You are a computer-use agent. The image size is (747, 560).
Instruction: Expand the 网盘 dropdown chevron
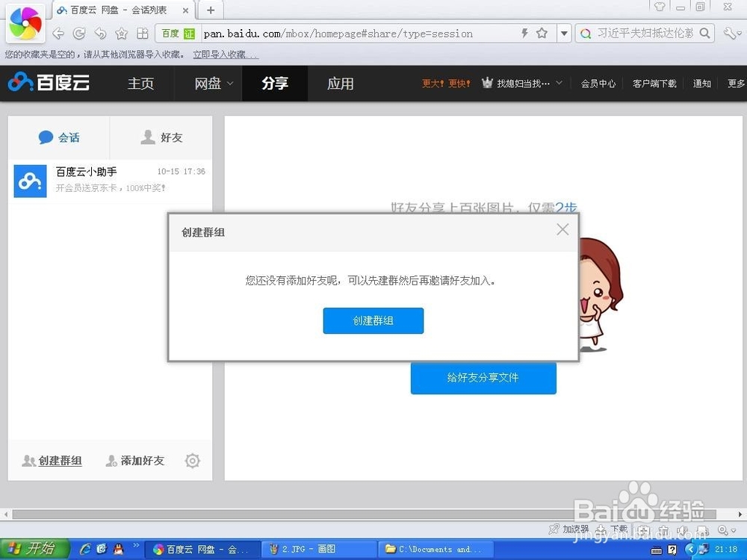pos(229,84)
